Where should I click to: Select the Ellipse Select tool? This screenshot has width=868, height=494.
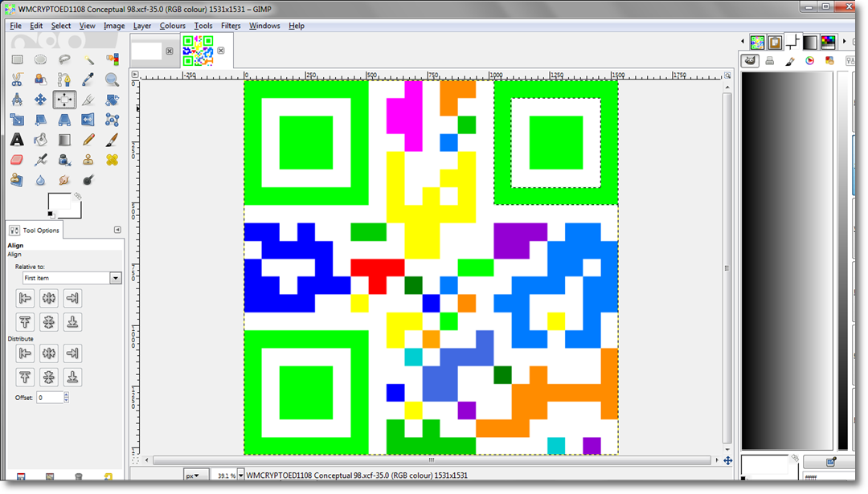tap(40, 59)
